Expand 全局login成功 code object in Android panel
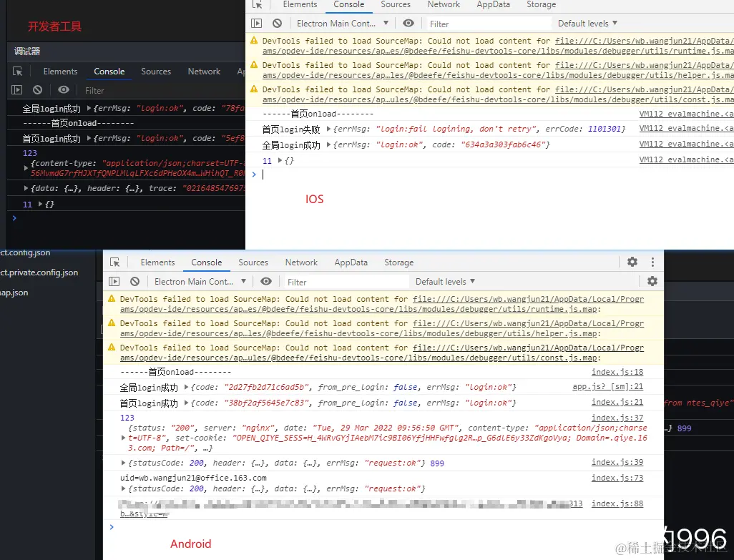The width and height of the screenshot is (734, 560). [x=186, y=387]
